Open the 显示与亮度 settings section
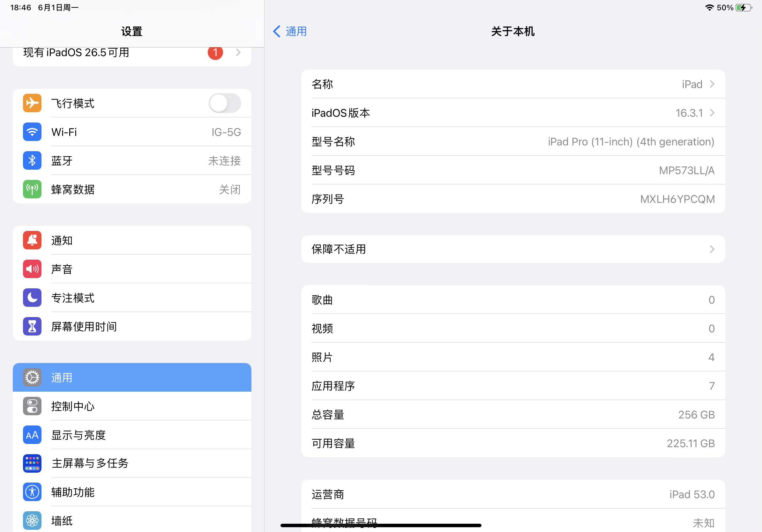Viewport: 762px width, 532px height. [x=132, y=435]
